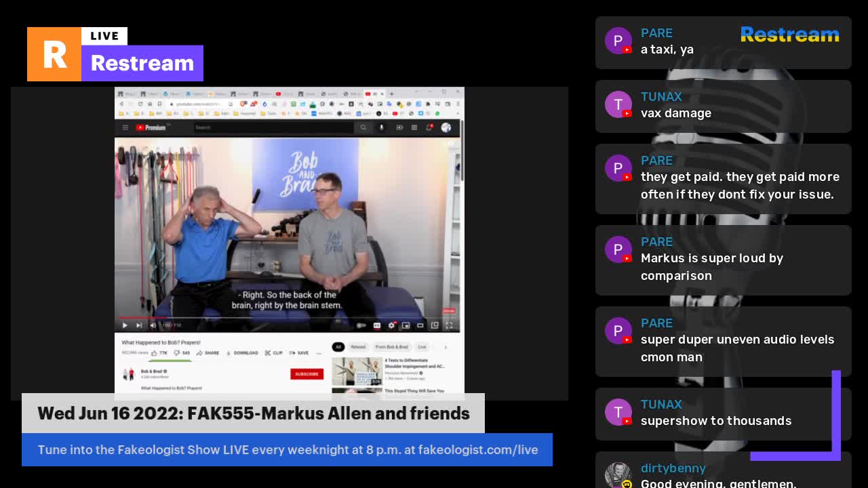Save the video to a playlist
This screenshot has width=868, height=488.
click(x=299, y=353)
